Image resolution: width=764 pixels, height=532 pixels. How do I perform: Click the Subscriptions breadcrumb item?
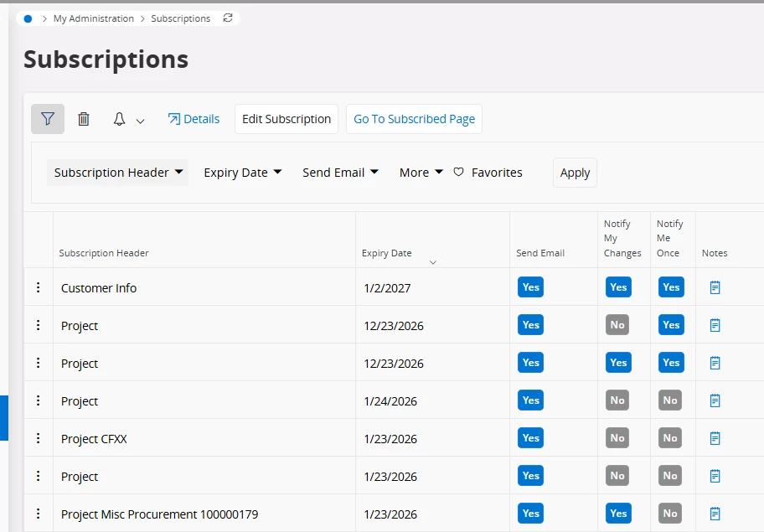(180, 18)
